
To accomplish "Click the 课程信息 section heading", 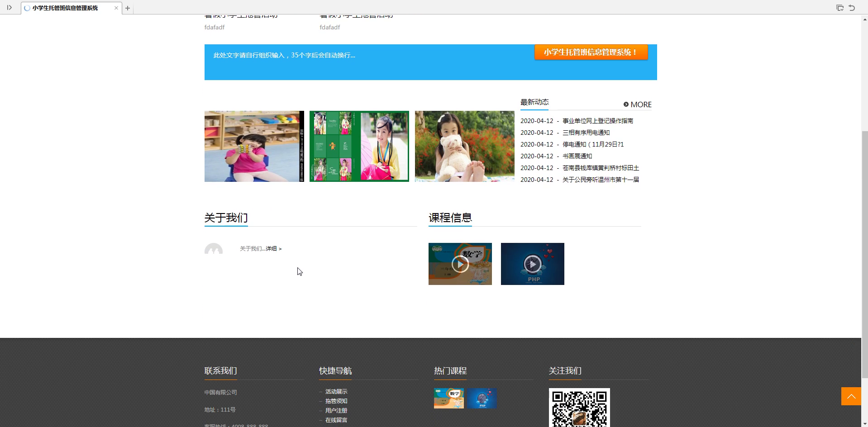I will pos(450,218).
